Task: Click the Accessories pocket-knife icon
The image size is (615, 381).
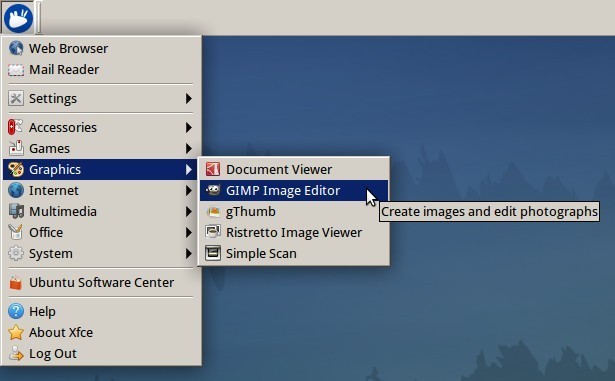Action: [x=16, y=127]
